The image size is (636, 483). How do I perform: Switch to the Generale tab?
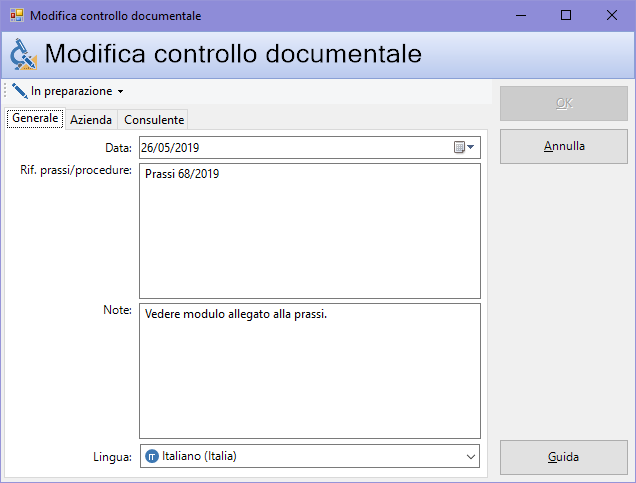(x=35, y=118)
